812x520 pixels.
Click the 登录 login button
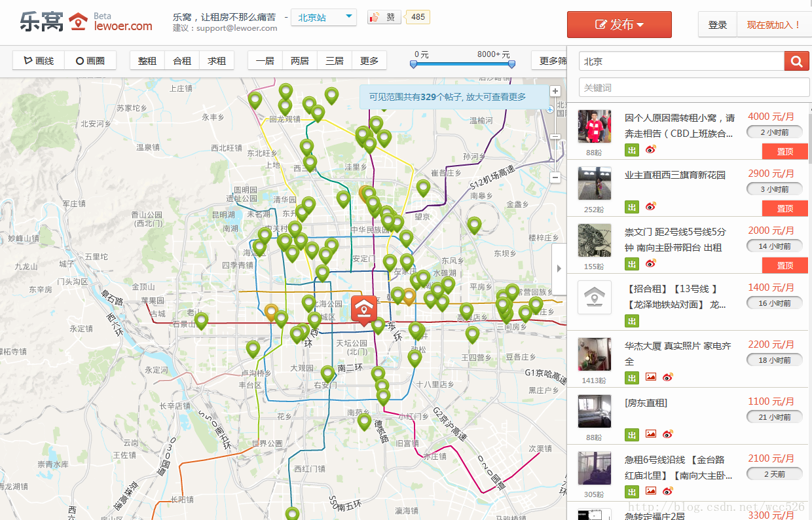coord(718,25)
